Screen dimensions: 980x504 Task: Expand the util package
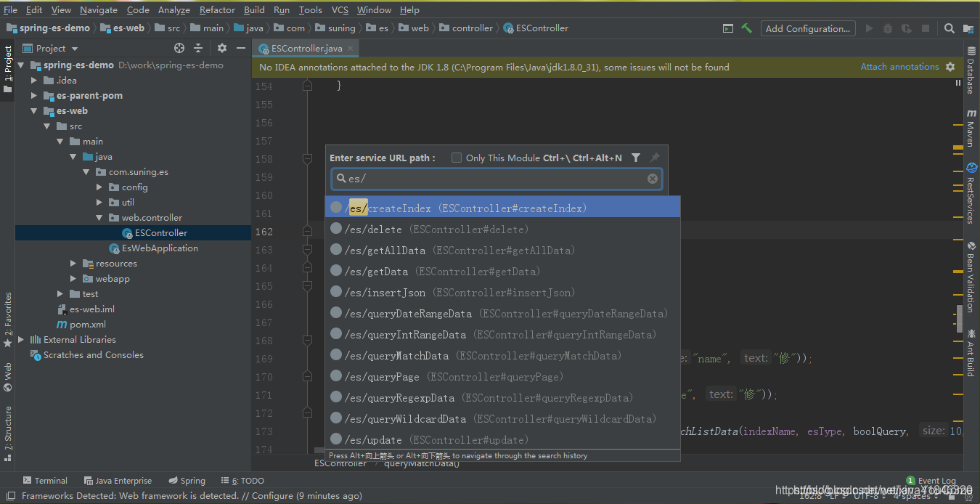[x=99, y=203]
